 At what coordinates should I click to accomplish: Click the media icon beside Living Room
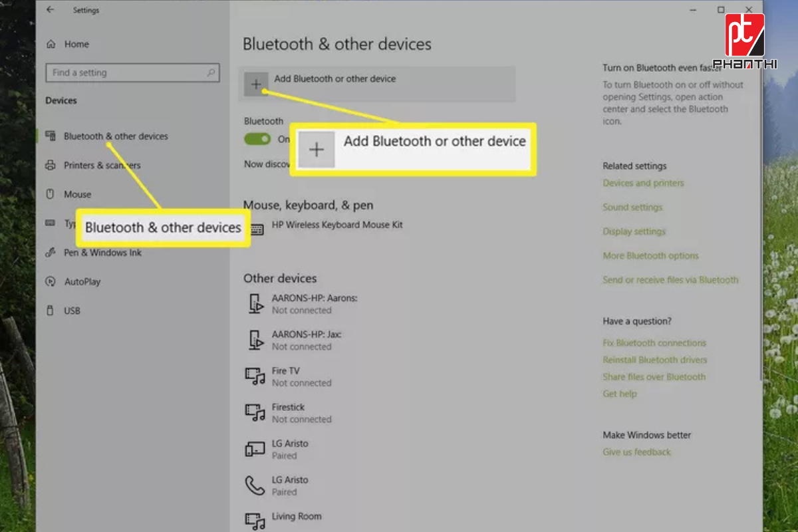[x=255, y=521]
